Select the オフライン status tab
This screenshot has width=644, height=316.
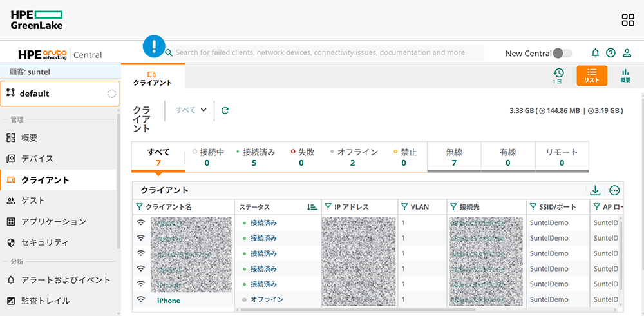click(353, 157)
